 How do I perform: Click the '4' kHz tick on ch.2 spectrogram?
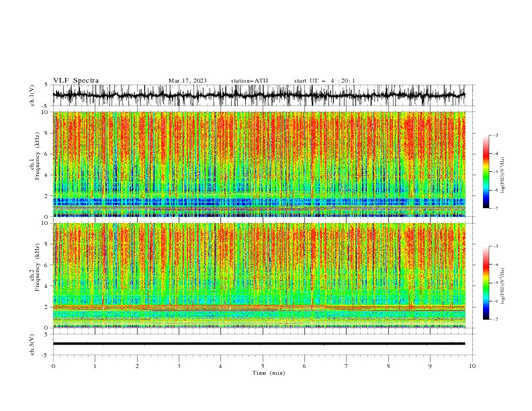(46, 286)
